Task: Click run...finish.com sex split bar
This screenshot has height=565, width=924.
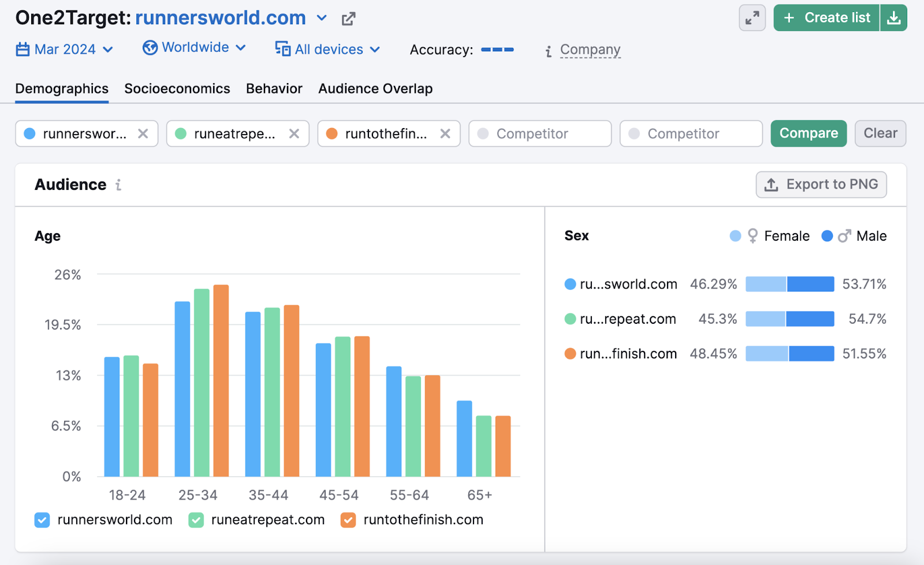Action: tap(790, 353)
